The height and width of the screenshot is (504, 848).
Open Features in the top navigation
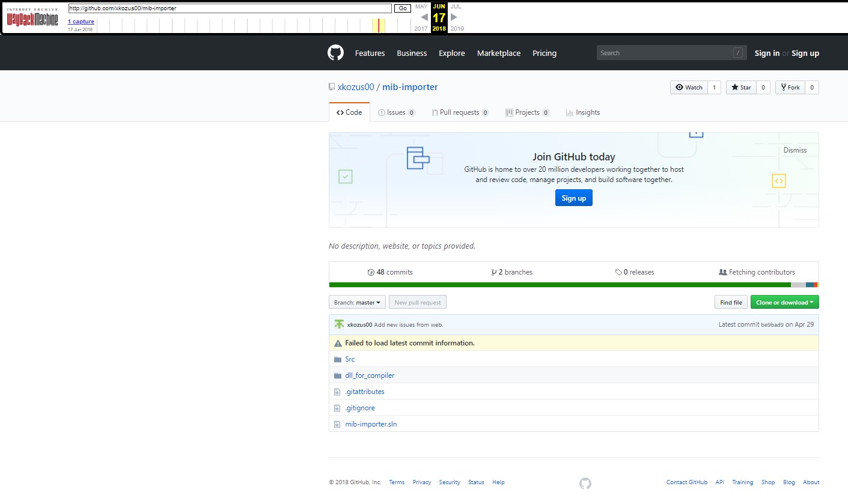[370, 53]
